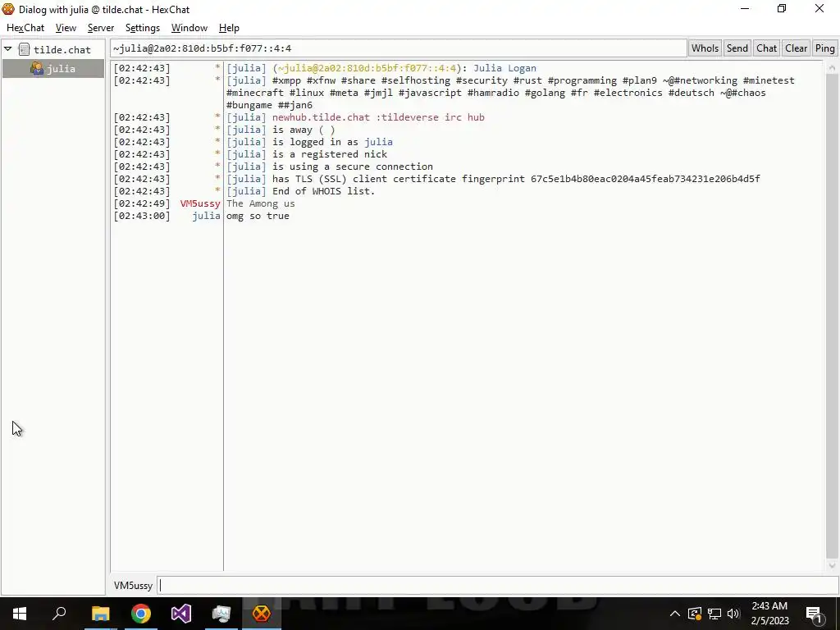This screenshot has width=840, height=630.
Task: Click the julia user icon
Action: point(36,69)
